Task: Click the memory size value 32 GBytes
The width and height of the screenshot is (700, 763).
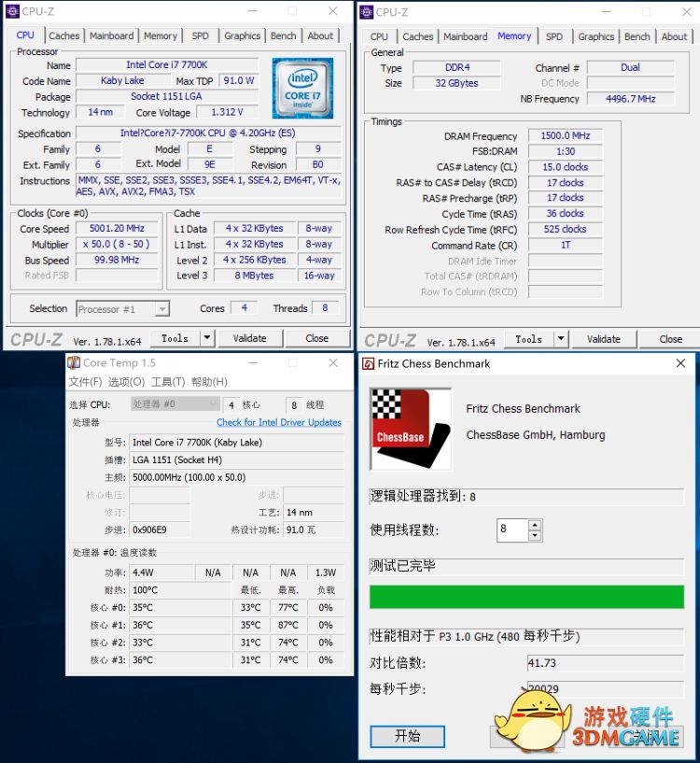Action: [x=456, y=83]
